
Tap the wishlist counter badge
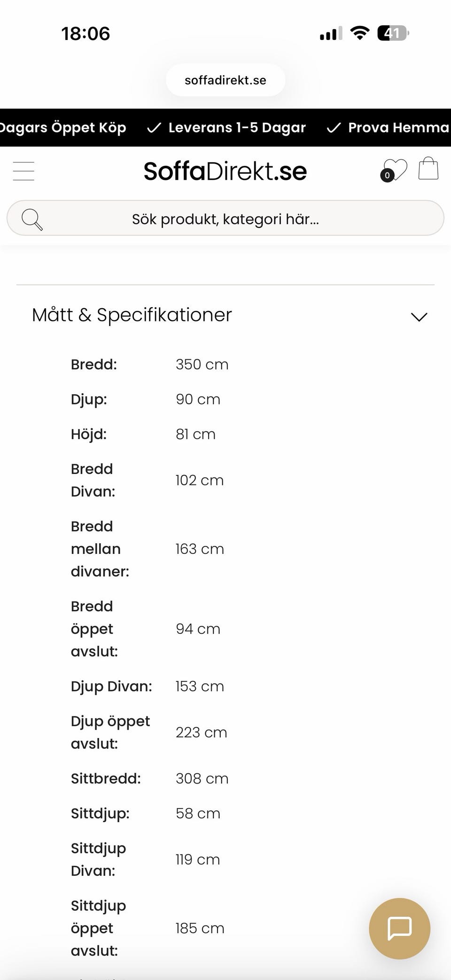tap(387, 176)
